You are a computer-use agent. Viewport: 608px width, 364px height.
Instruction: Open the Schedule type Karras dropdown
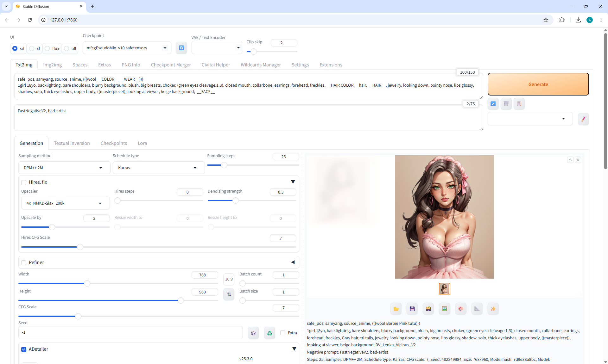[x=159, y=168]
